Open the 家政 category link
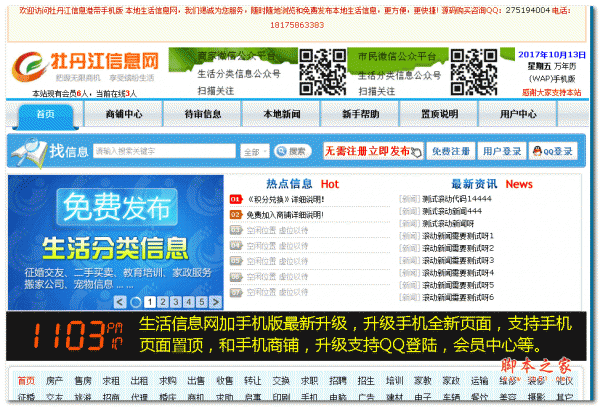This screenshot has height=407, width=600. (451, 381)
